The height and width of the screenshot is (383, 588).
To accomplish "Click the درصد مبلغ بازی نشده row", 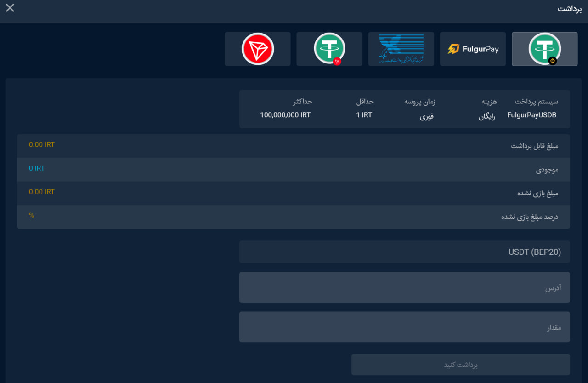I will pos(294,217).
